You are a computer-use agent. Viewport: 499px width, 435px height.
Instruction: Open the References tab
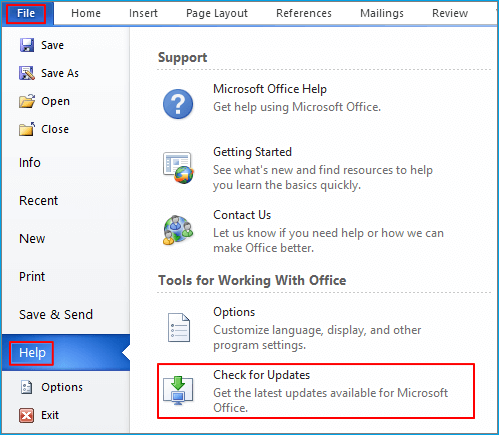[x=304, y=13]
